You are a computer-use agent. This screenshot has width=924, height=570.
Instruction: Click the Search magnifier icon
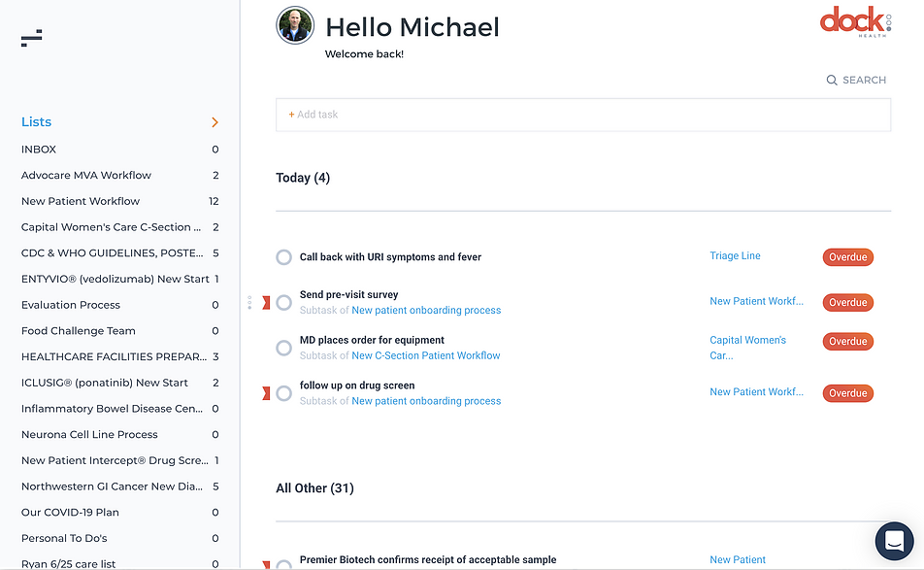(831, 80)
